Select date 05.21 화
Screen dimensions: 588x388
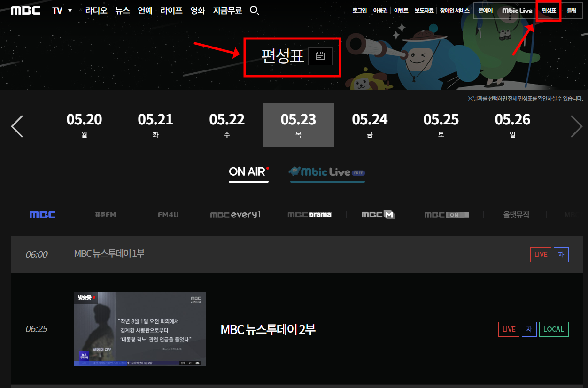tap(155, 125)
